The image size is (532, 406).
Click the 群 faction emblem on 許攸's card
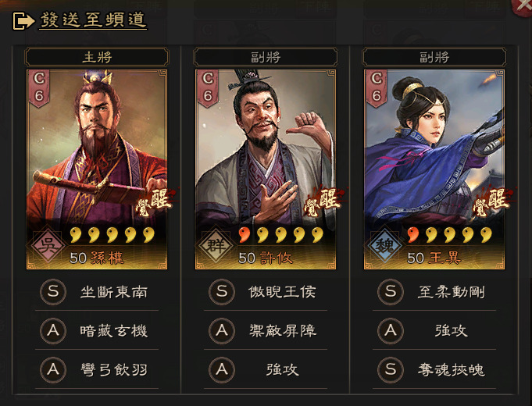(x=216, y=245)
